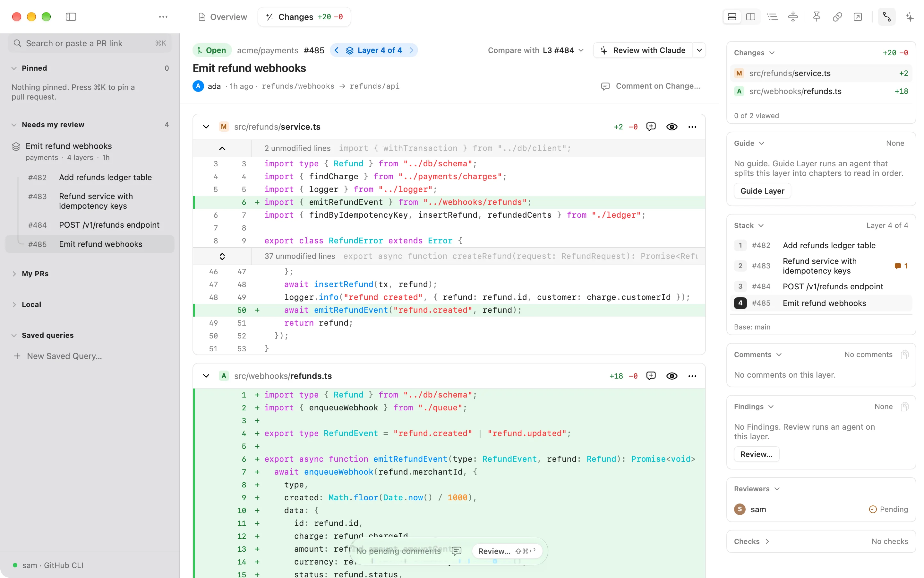Switch to unified diff layout icon

click(x=732, y=17)
